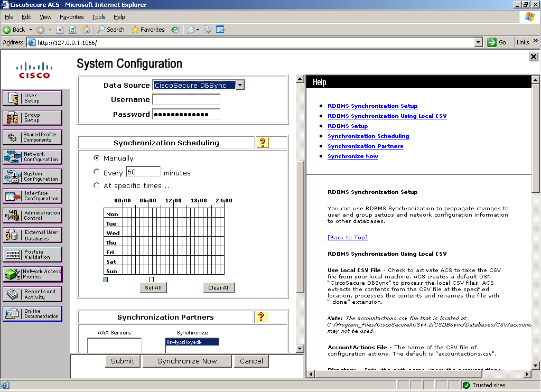Open Group Setup in the sidebar

(32, 118)
